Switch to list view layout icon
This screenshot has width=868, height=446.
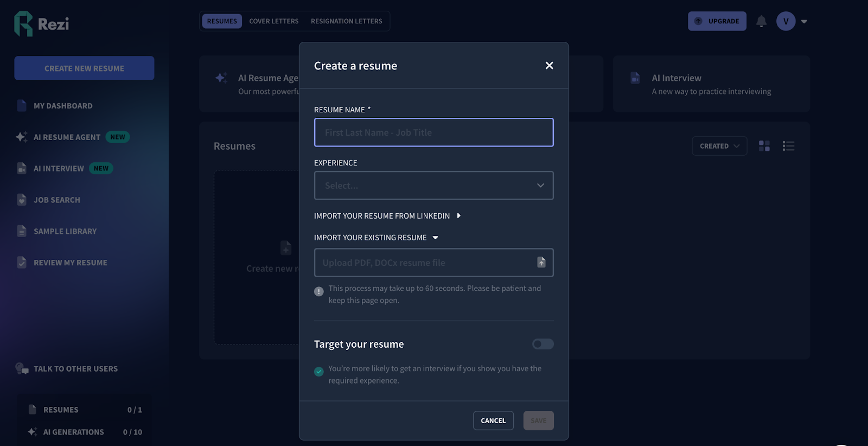(788, 146)
